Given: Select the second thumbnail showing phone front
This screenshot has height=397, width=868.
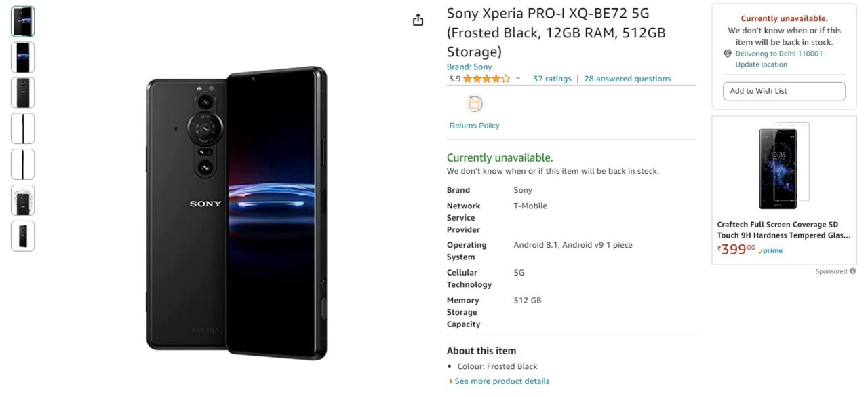Looking at the screenshot, I should pos(22,58).
